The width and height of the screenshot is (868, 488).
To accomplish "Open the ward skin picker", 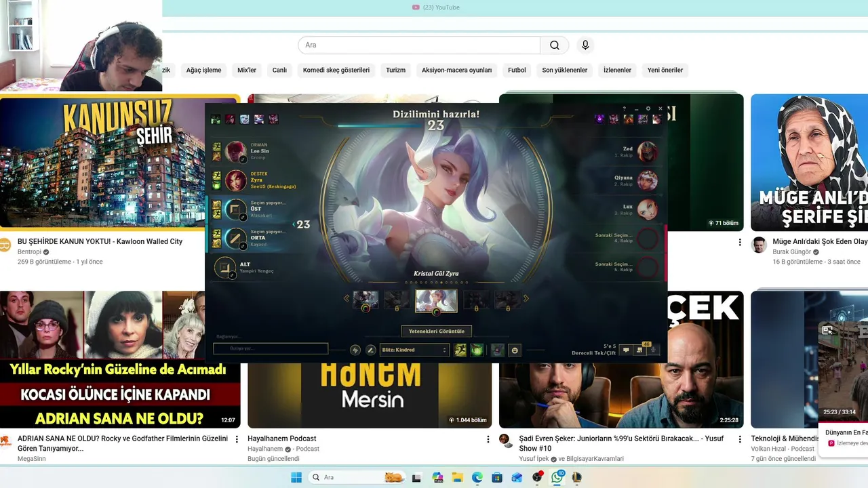I will pyautogui.click(x=498, y=350).
